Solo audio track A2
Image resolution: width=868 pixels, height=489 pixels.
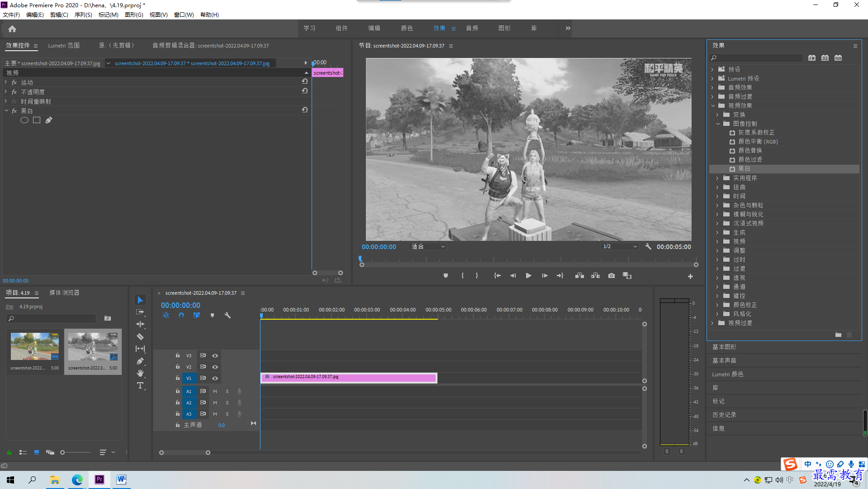227,403
